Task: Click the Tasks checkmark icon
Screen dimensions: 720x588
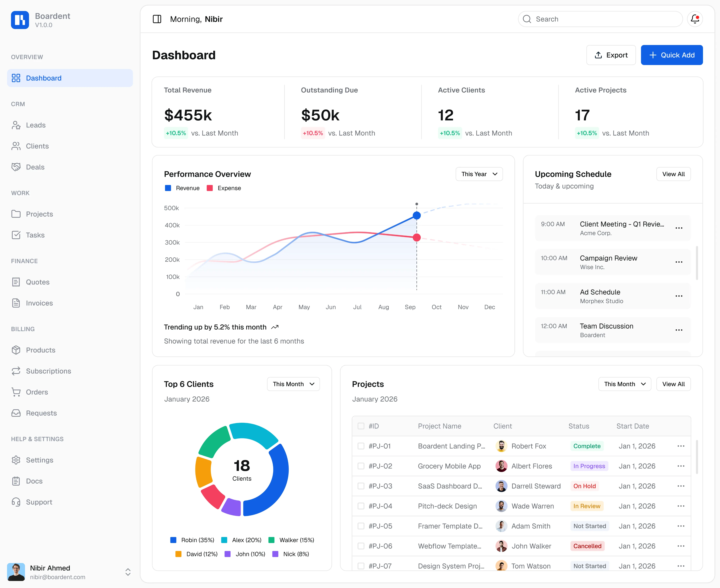Action: (x=16, y=235)
